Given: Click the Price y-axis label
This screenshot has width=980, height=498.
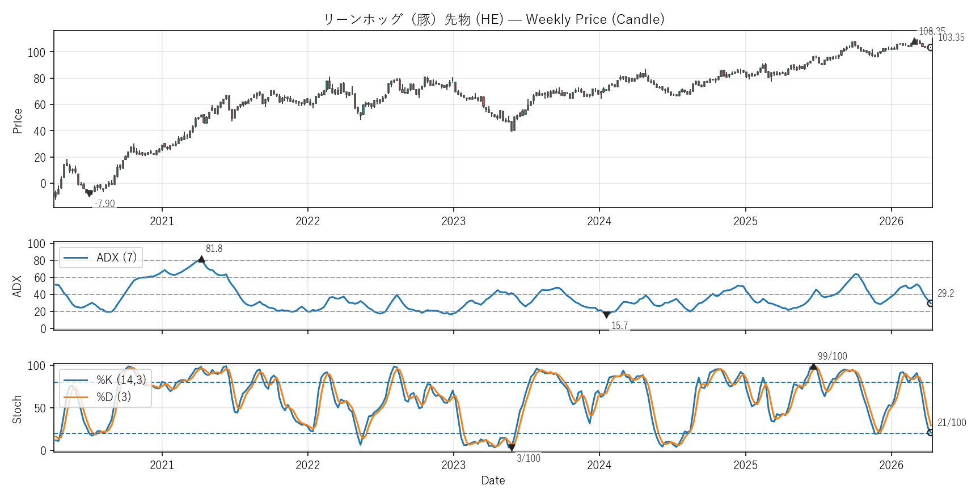Looking at the screenshot, I should pyautogui.click(x=18, y=121).
